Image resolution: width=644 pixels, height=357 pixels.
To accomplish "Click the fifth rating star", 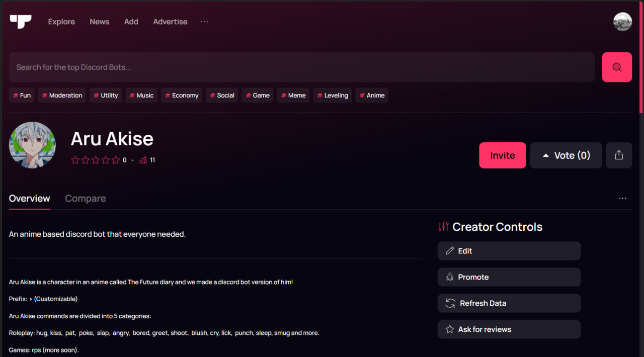I will [116, 160].
